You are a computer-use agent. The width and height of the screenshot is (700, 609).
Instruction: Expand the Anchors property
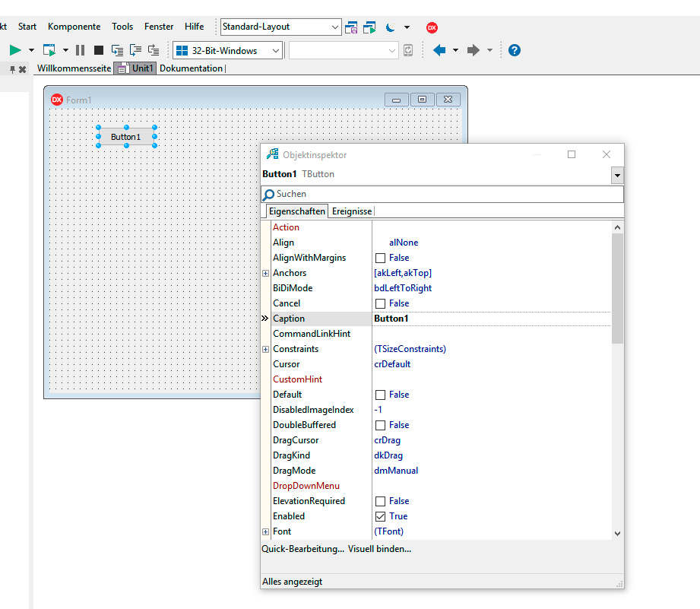point(265,273)
